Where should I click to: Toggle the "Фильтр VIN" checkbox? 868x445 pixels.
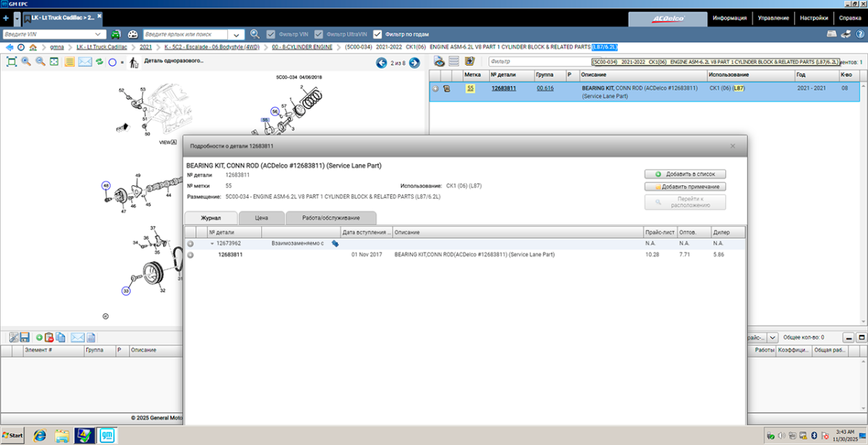tap(271, 34)
